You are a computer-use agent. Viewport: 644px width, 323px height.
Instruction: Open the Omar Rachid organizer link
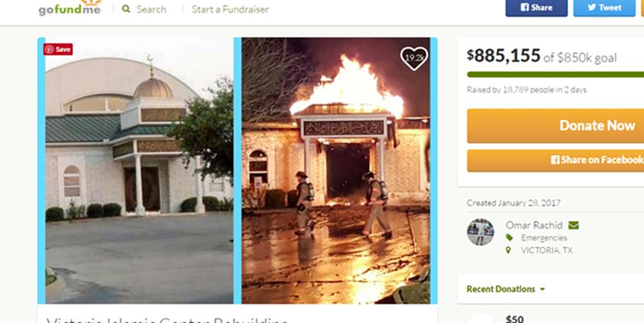534,225
